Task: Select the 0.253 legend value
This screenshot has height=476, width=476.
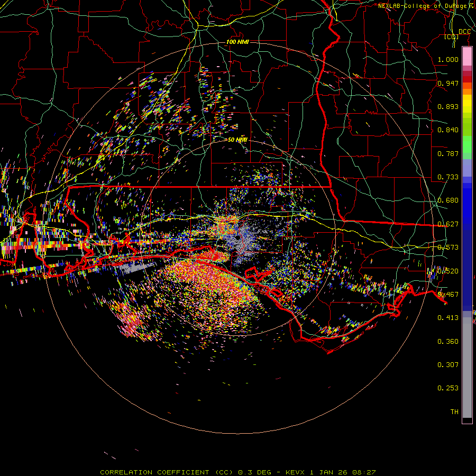Action: click(x=448, y=388)
